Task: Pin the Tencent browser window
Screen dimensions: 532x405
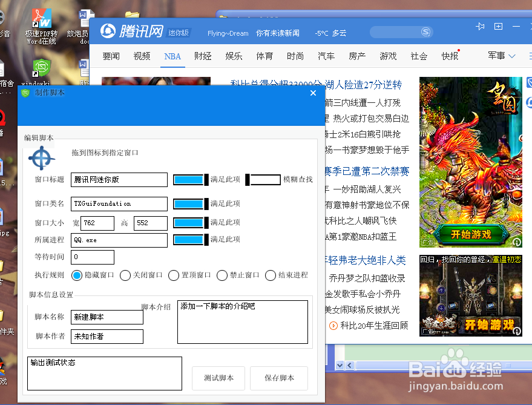Action: (x=480, y=27)
